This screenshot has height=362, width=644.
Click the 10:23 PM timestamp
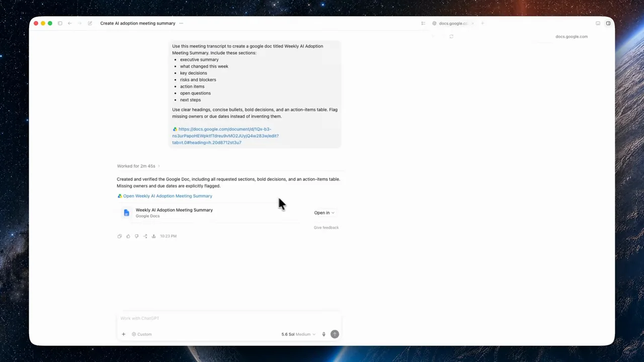click(168, 236)
